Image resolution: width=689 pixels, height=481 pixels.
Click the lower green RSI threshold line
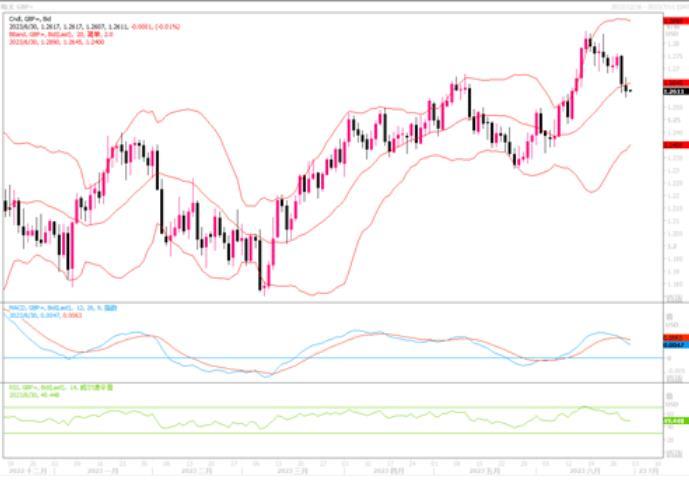pos(300,433)
